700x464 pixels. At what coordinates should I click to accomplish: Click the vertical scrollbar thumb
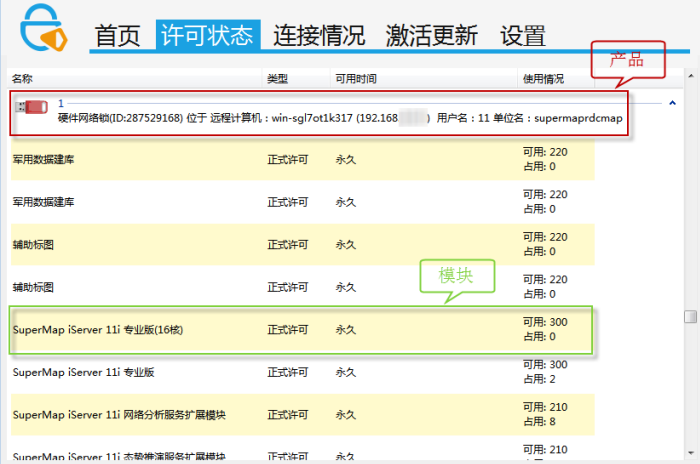pos(691,317)
